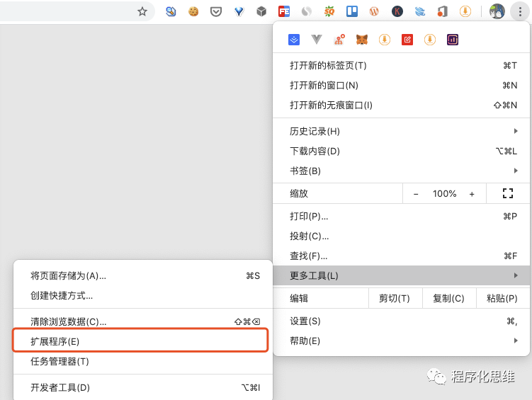This screenshot has height=400, width=532.
Task: Click the 缩放 zoom label
Action: click(x=299, y=193)
